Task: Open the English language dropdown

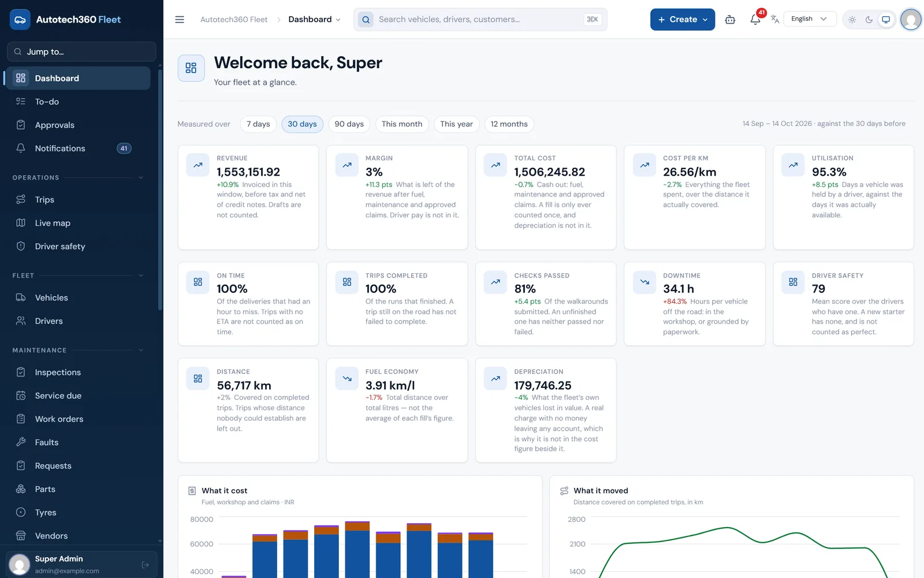Action: 810,19
